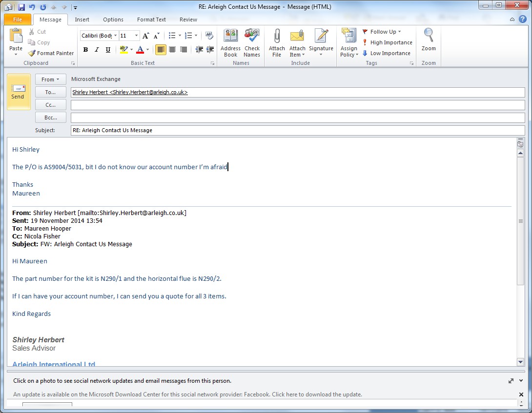Image resolution: width=532 pixels, height=413 pixels.
Task: Open the Attach Item menu
Action: click(x=297, y=43)
